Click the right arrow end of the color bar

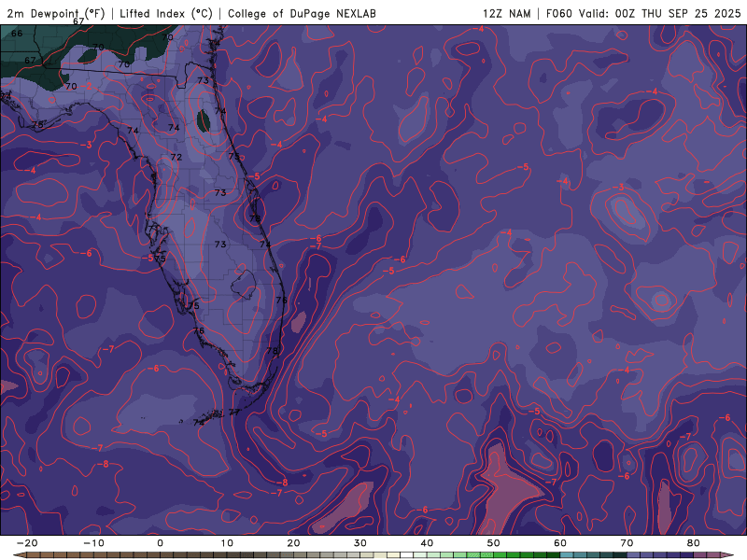tap(728, 555)
